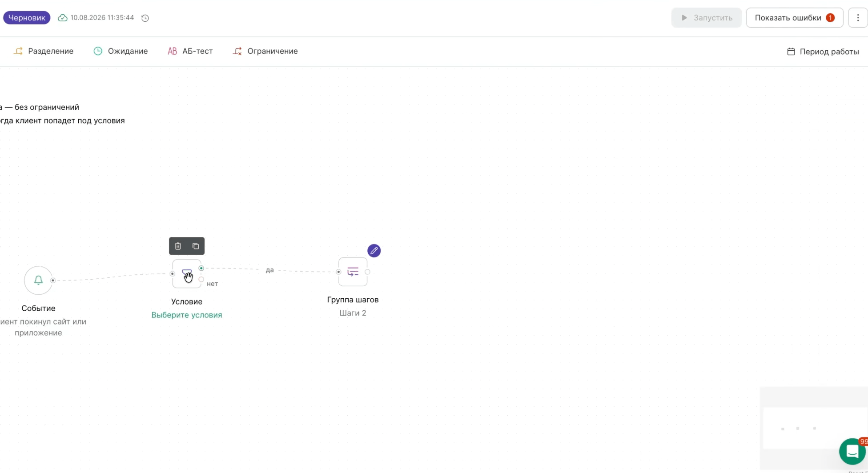Click the 'нет' branch label
This screenshot has height=473, width=868.
[x=213, y=284]
